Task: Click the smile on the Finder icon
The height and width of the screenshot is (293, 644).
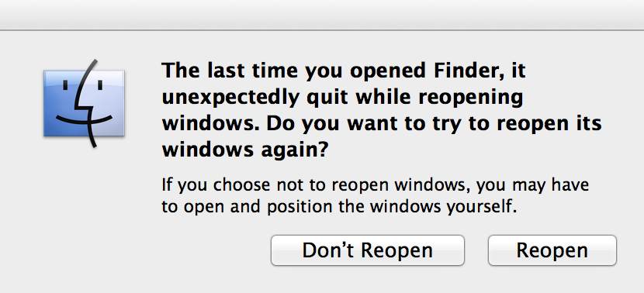Action: pos(84,120)
